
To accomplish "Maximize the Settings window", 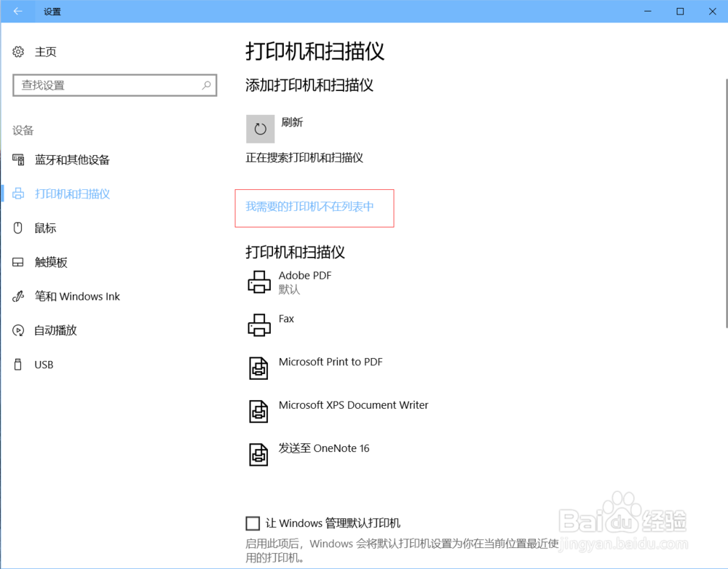I will (x=680, y=11).
